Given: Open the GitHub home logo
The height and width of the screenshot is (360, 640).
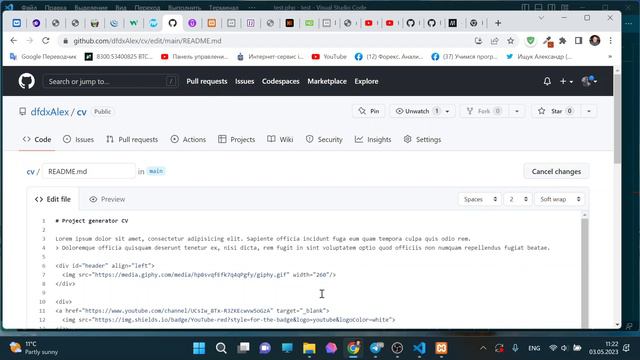Looking at the screenshot, I should pyautogui.click(x=27, y=81).
